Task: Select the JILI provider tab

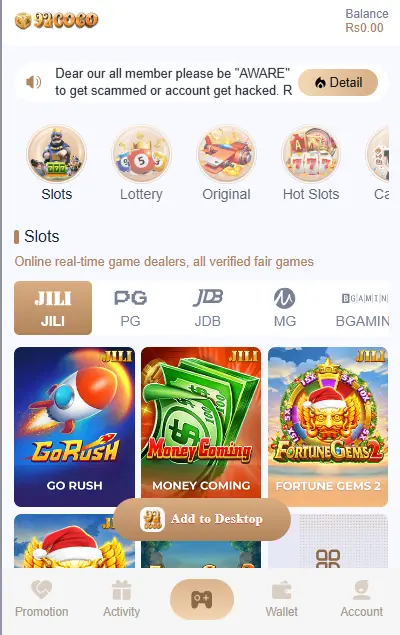Action: (x=53, y=308)
